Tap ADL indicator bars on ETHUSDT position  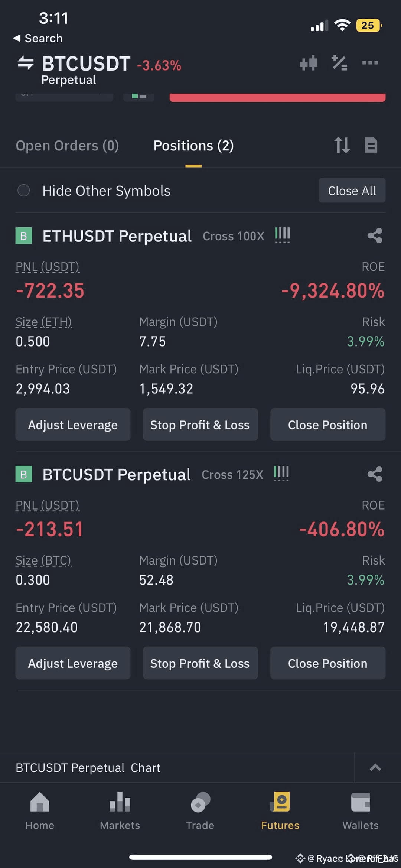pos(282,235)
